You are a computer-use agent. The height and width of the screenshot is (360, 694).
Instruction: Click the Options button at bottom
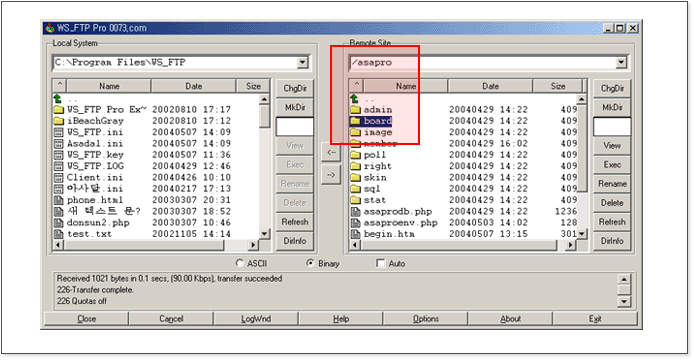[x=426, y=319]
